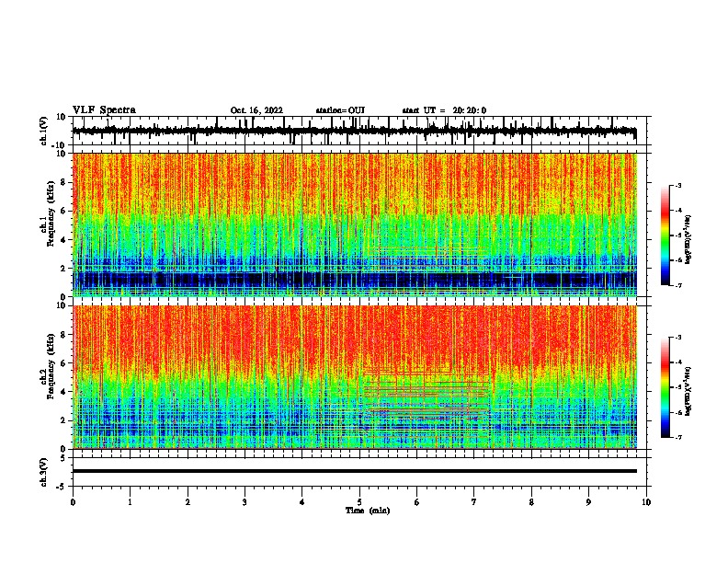Click the date text "Oct. 16, 2022"
The image size is (728, 563).
click(x=256, y=110)
